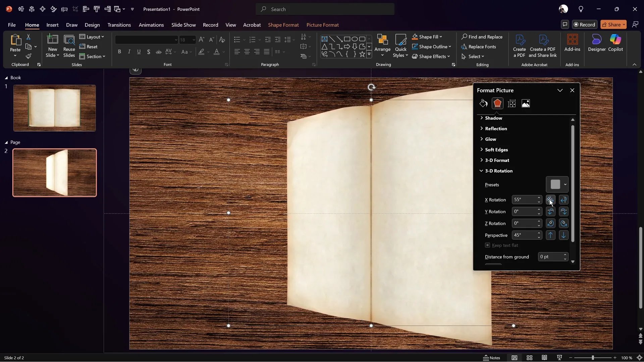The width and height of the screenshot is (644, 362).
Task: Increase font size icon
Action: tap(201, 40)
